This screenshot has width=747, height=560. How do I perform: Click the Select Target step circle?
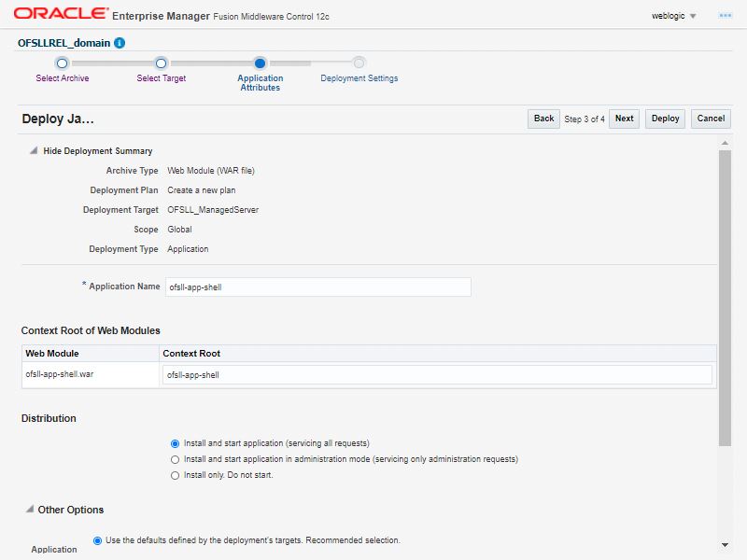click(x=161, y=63)
